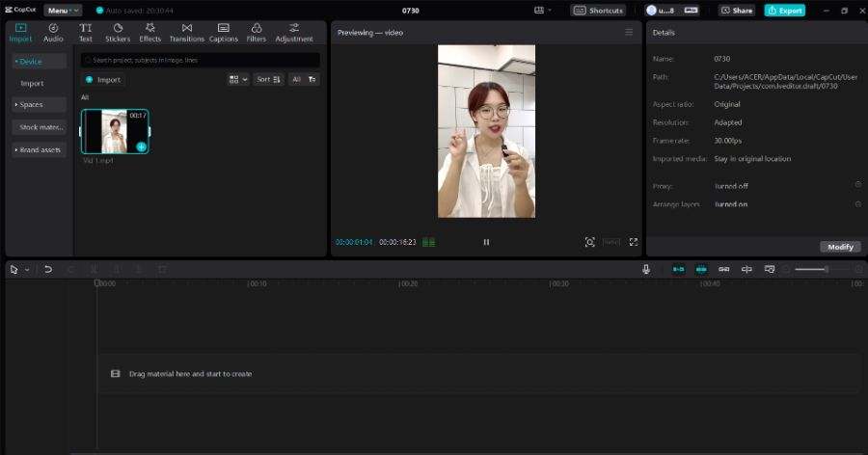This screenshot has width=868, height=455.
Task: Click the Import button with plus icon
Action: pos(103,80)
